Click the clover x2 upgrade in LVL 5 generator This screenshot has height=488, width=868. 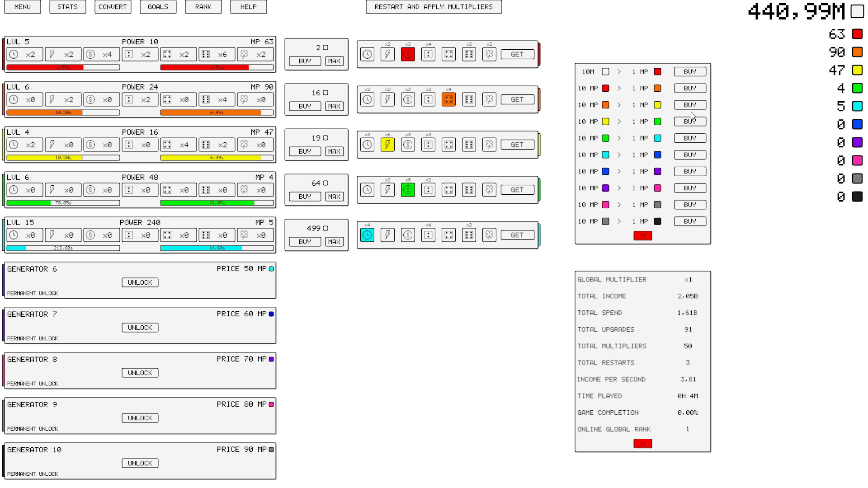tap(255, 54)
